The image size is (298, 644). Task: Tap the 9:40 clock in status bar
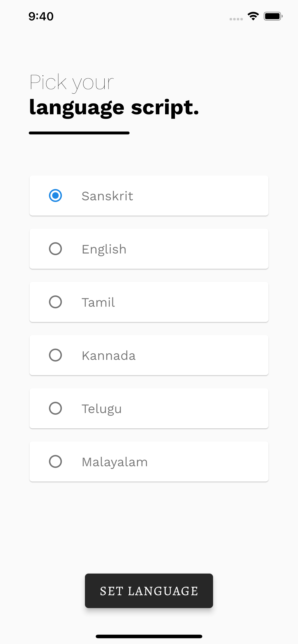pyautogui.click(x=41, y=17)
